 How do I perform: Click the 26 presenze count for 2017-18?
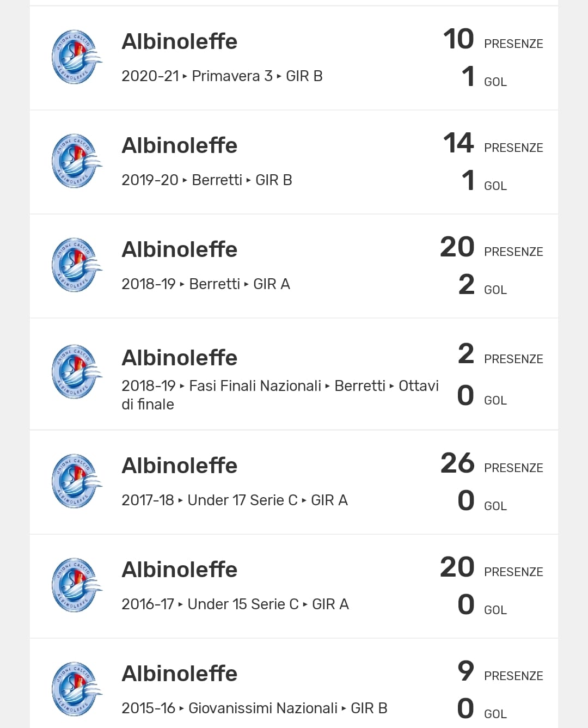pyautogui.click(x=457, y=463)
